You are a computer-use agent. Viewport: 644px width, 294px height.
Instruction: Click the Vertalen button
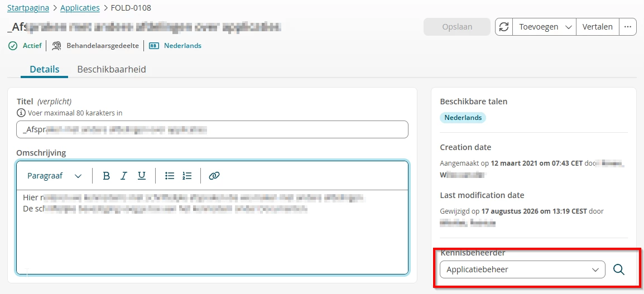tap(597, 27)
